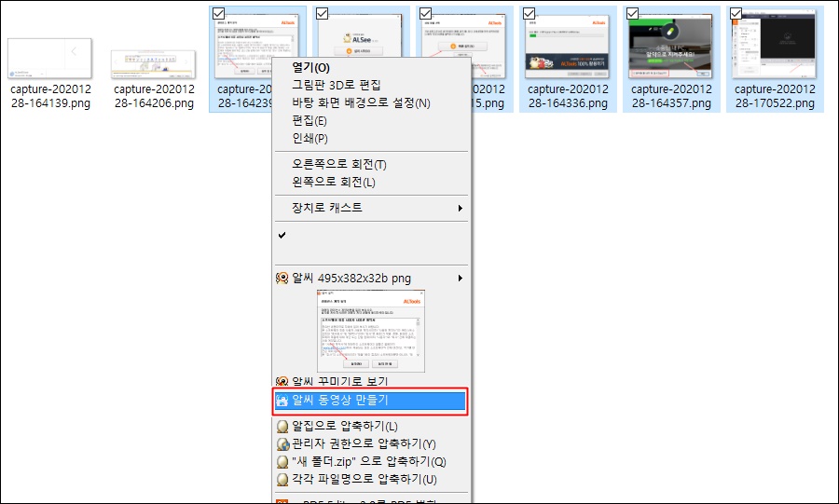Click the ALSee preview image in the context menu
The width and height of the screenshot is (839, 504).
(x=371, y=331)
